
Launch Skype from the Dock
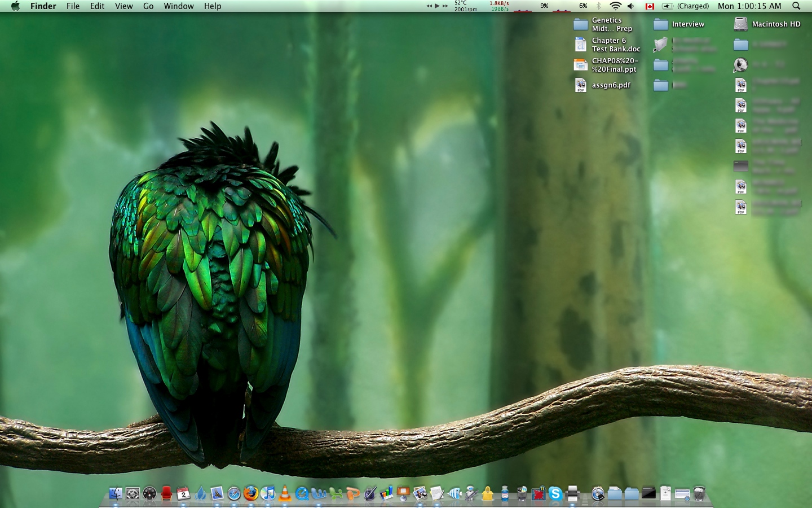click(555, 493)
